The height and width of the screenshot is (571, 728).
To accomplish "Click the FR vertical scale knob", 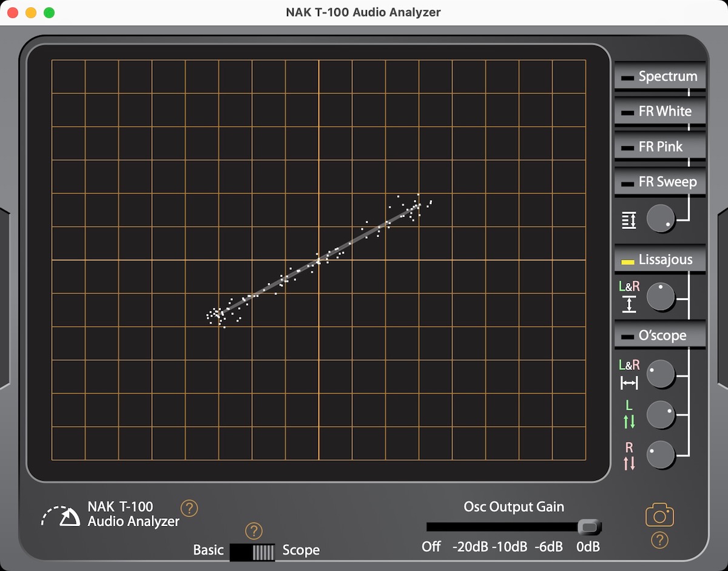I will coord(661,219).
